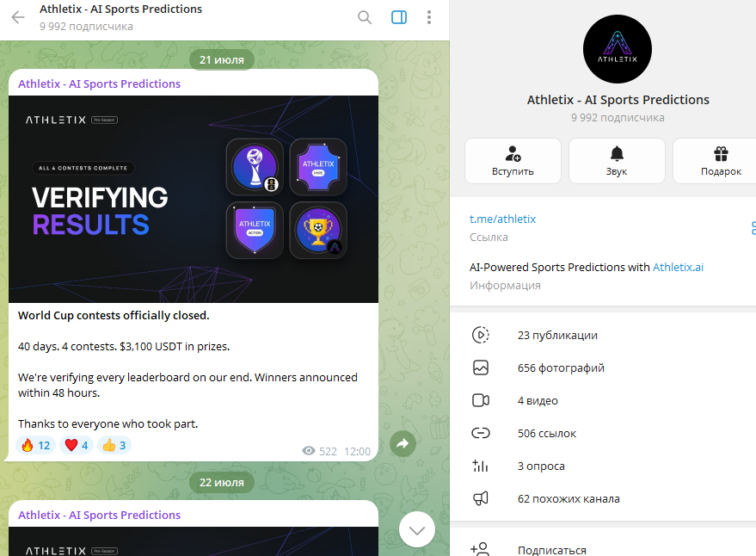This screenshot has width=756, height=556.
Task: Open the three-dot more options menu
Action: click(x=428, y=17)
